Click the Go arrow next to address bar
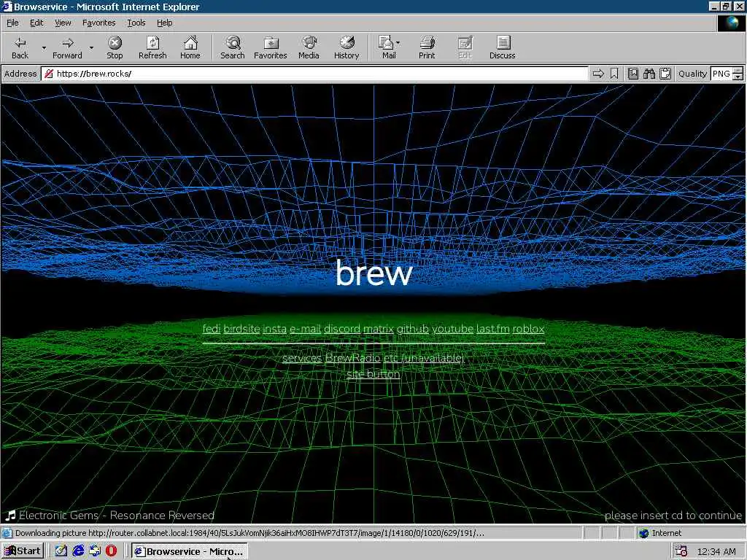Screen dimensions: 747x560 [598, 74]
